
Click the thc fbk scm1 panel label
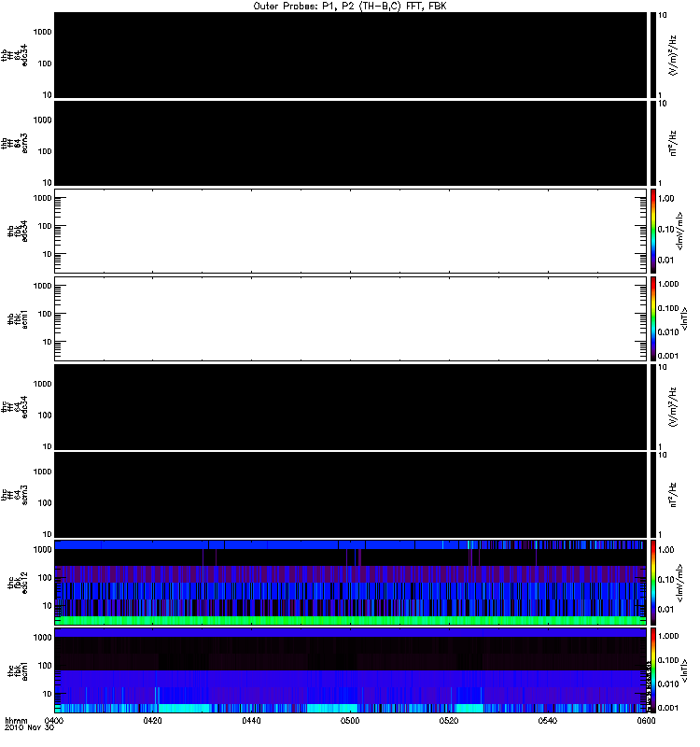pos(18,670)
